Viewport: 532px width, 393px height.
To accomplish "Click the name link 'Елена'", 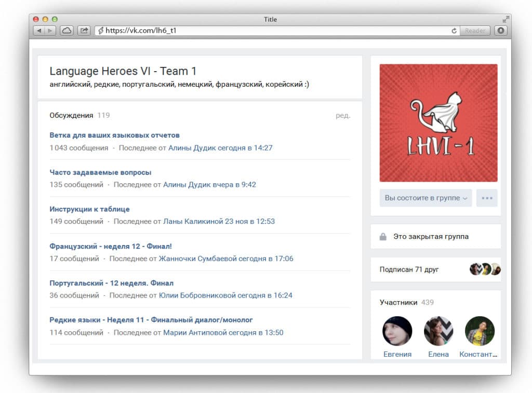I will [438, 355].
